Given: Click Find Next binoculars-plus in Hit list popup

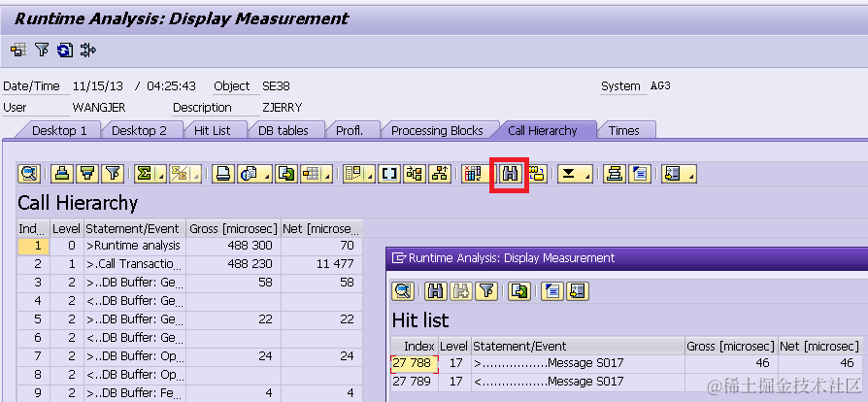Looking at the screenshot, I should coord(461,290).
